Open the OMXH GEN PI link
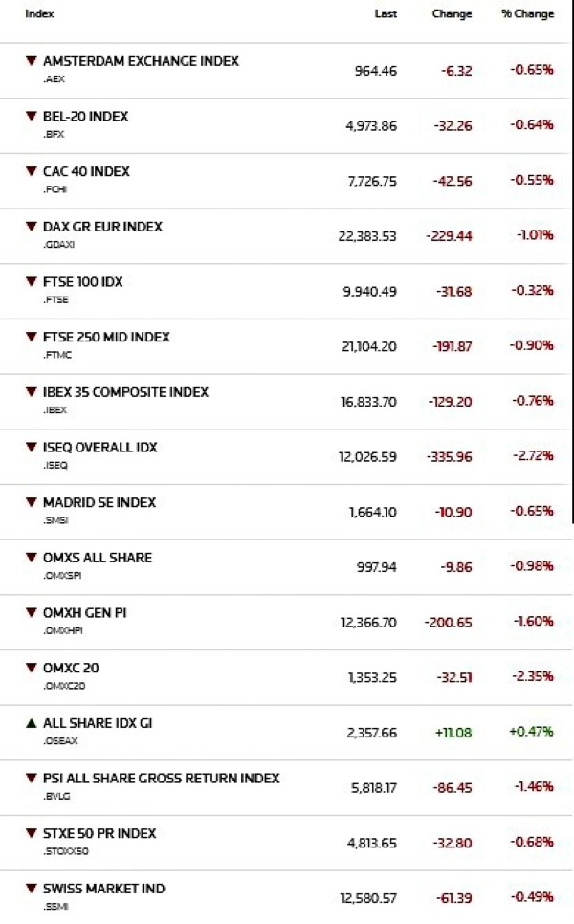This screenshot has height=924, width=574. click(x=84, y=613)
